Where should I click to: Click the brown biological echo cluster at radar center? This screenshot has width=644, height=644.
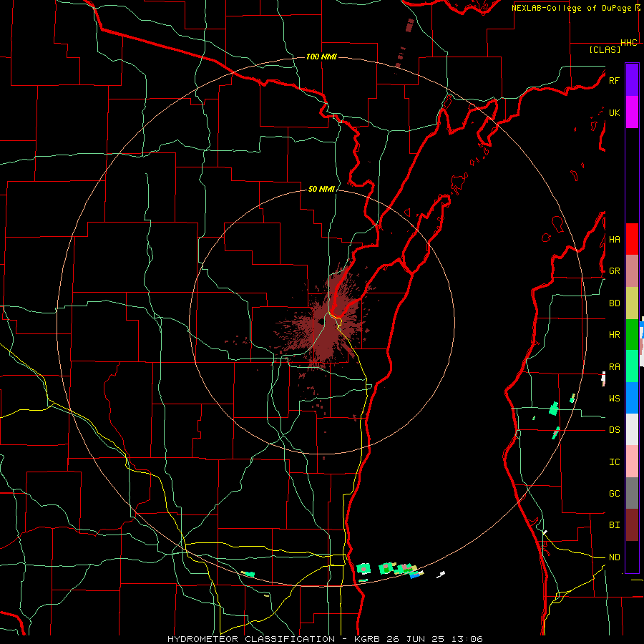click(324, 324)
